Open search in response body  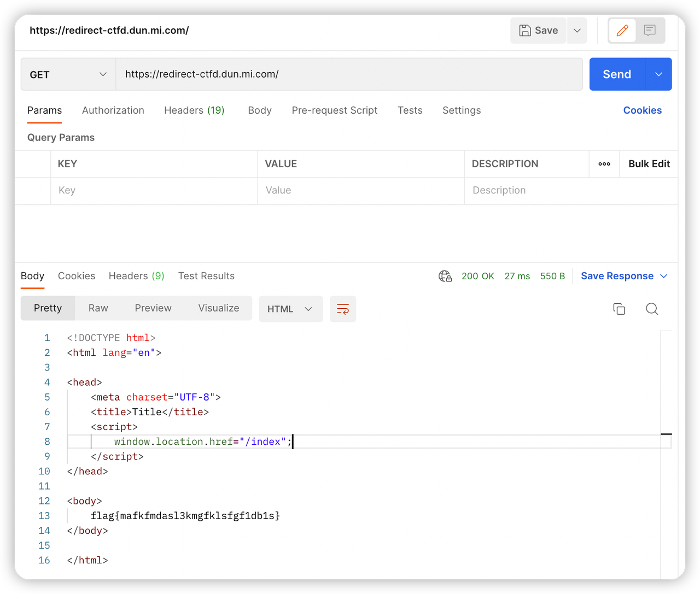(651, 309)
